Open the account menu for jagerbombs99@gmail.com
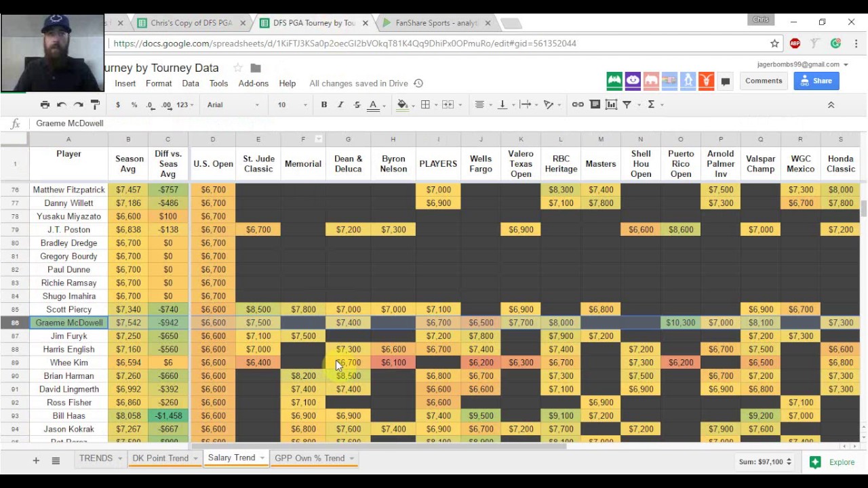 pyautogui.click(x=803, y=64)
